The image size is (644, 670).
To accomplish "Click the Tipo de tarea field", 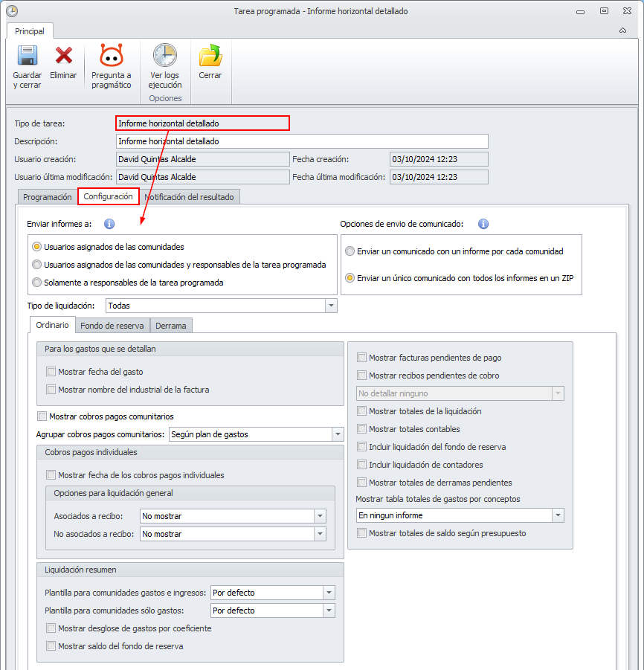I will pos(202,123).
